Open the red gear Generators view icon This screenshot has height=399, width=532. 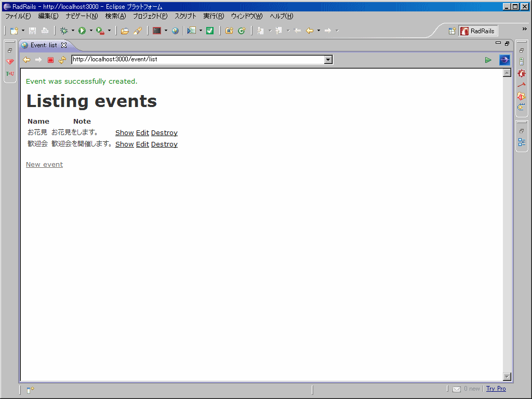tap(522, 73)
